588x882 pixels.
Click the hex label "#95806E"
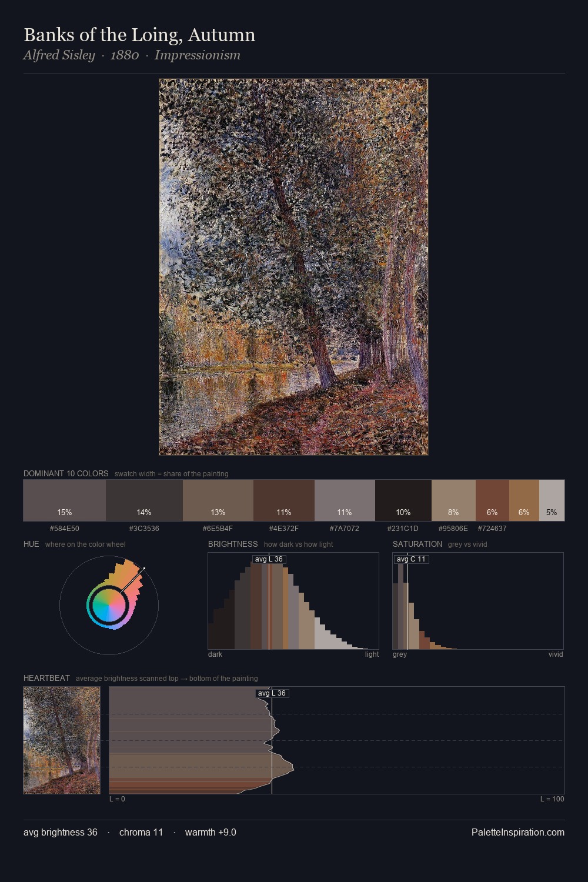pos(453,529)
